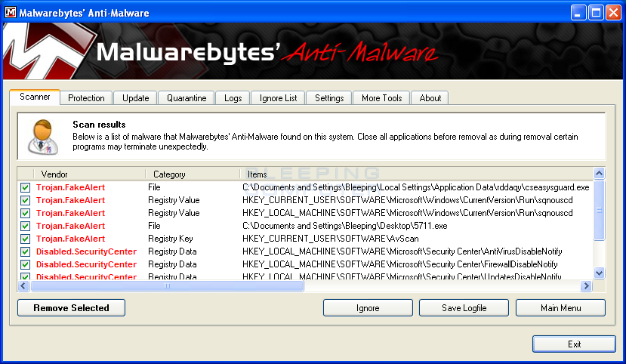Viewport: 626px width, 364px height.
Task: Toggle checkbox for the AvScan registry key
Action: [x=25, y=239]
